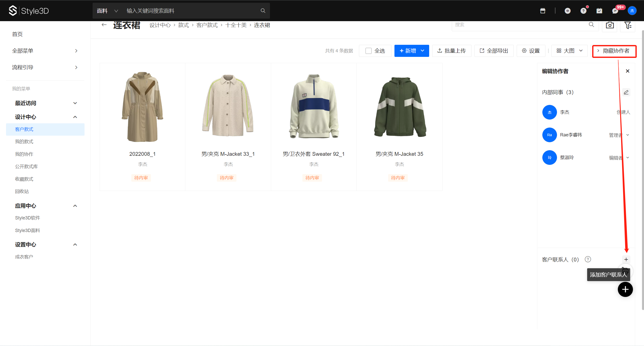Click the calendar task icon in header
Viewport: 644px width, 346px height.
[x=599, y=11]
